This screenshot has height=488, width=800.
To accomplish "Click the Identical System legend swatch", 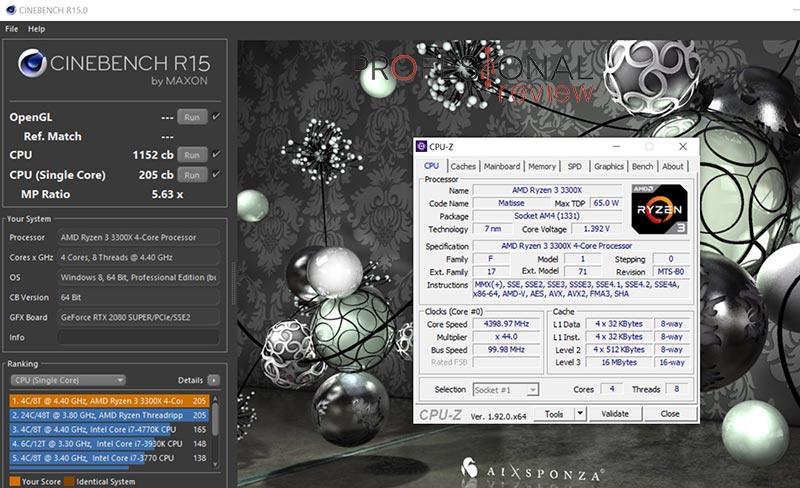I will click(69, 481).
